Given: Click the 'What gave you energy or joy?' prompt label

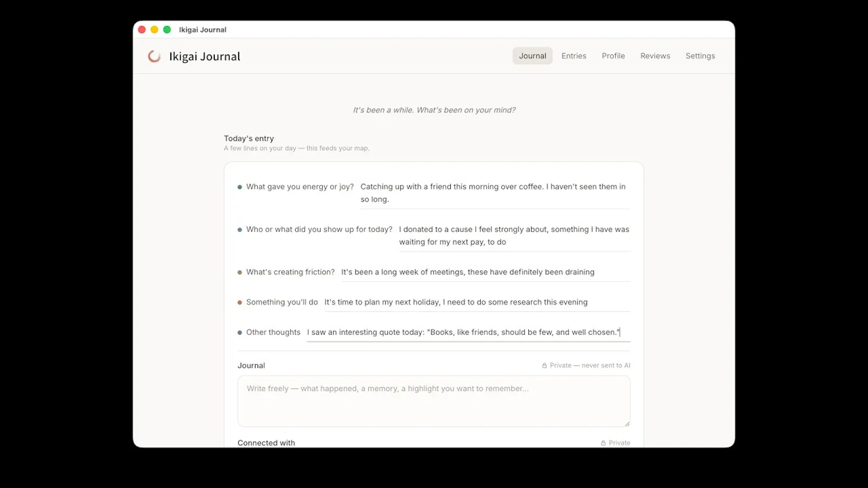Looking at the screenshot, I should [300, 187].
